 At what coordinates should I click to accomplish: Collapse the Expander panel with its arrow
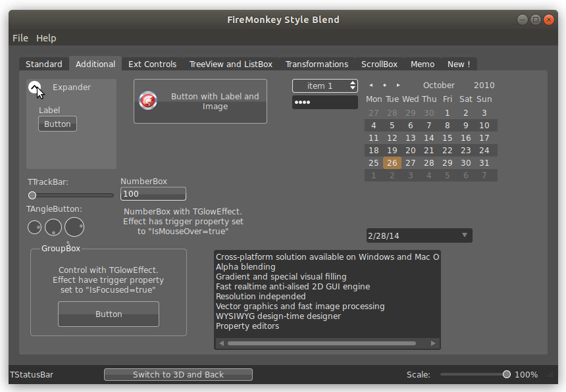[x=34, y=87]
